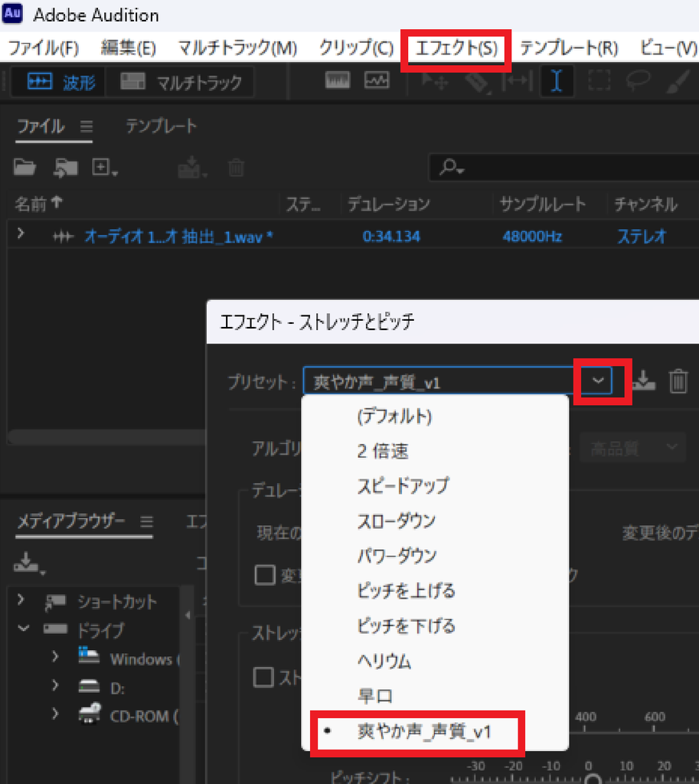
Task: Save preset icon in effect dialog
Action: coord(644,381)
